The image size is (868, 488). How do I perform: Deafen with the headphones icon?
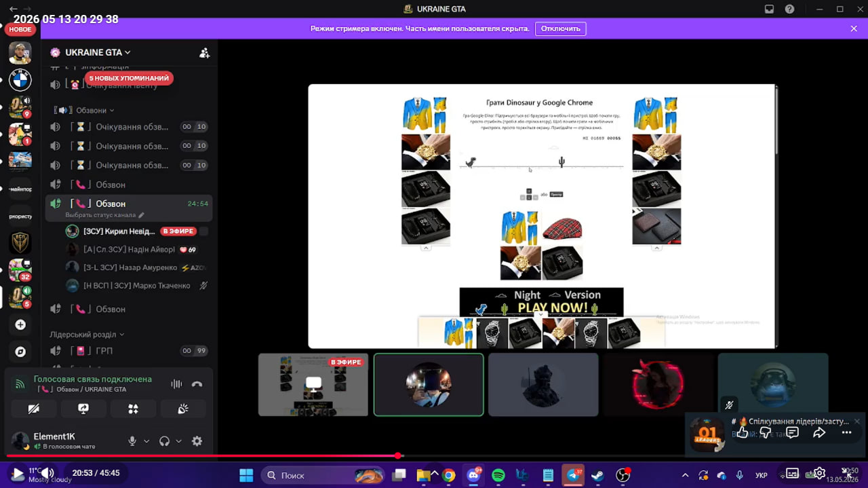pos(164,441)
